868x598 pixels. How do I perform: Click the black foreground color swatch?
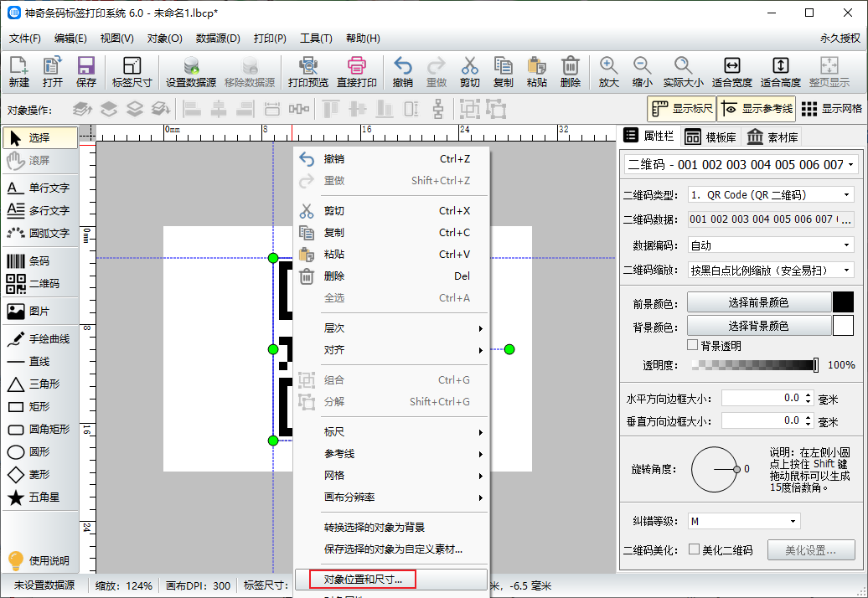[x=843, y=302]
